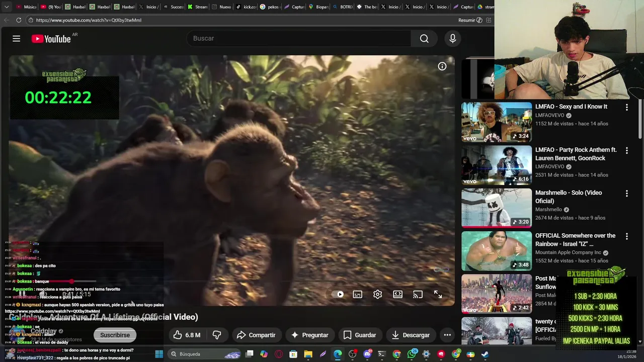644x362 pixels.
Task: Open options for Sexy and I Know It
Action: click(x=626, y=107)
